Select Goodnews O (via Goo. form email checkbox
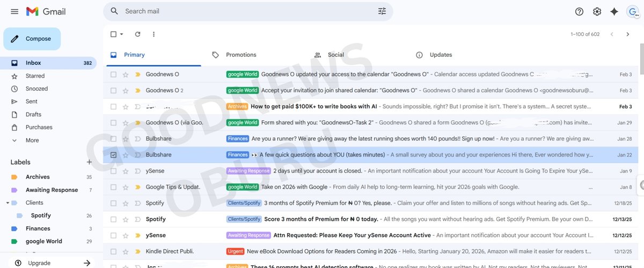This screenshot has width=644, height=268. coord(113,123)
